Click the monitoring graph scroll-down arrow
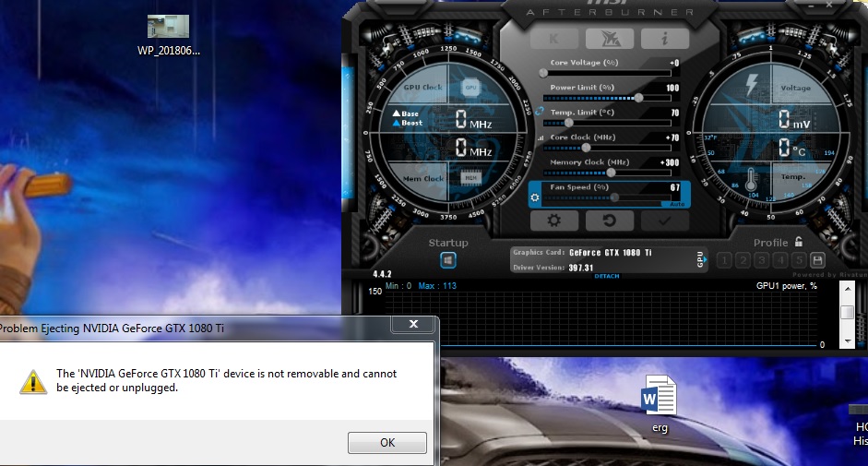The width and height of the screenshot is (868, 466). tap(848, 341)
